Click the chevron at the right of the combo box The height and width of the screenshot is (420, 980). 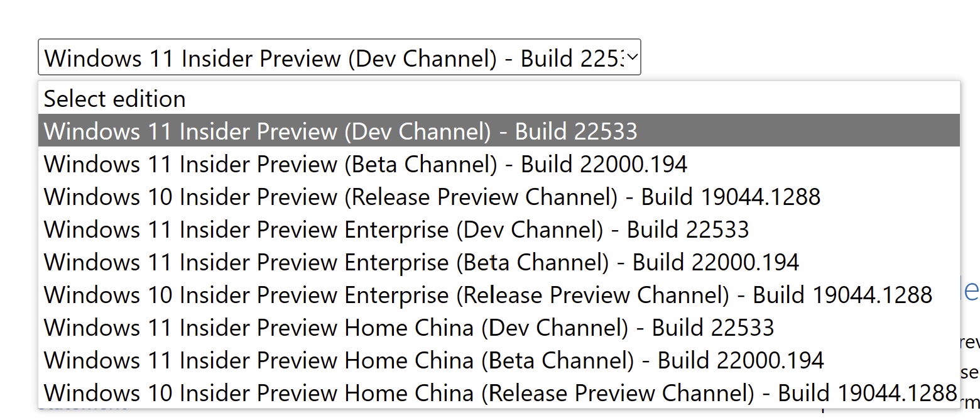pyautogui.click(x=632, y=57)
